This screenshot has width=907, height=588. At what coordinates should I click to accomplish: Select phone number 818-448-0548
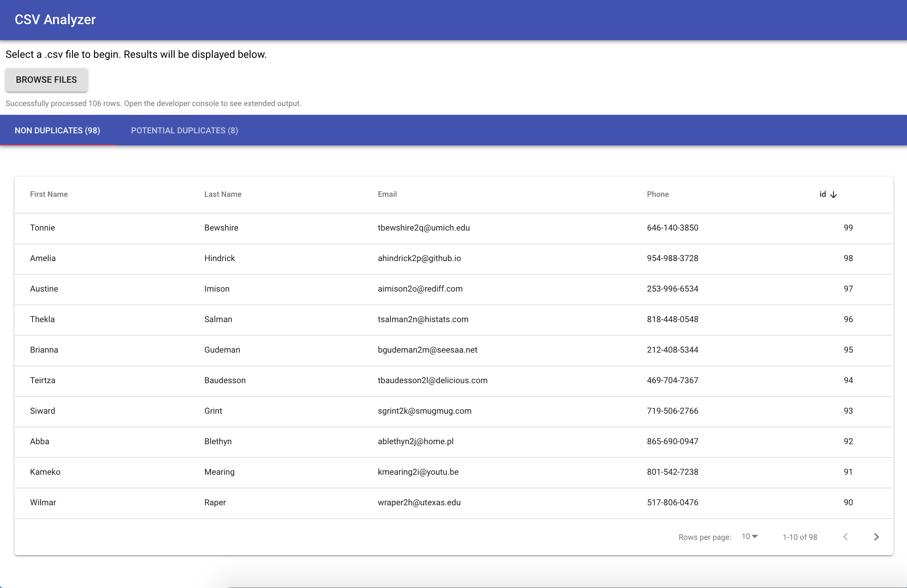(x=672, y=319)
